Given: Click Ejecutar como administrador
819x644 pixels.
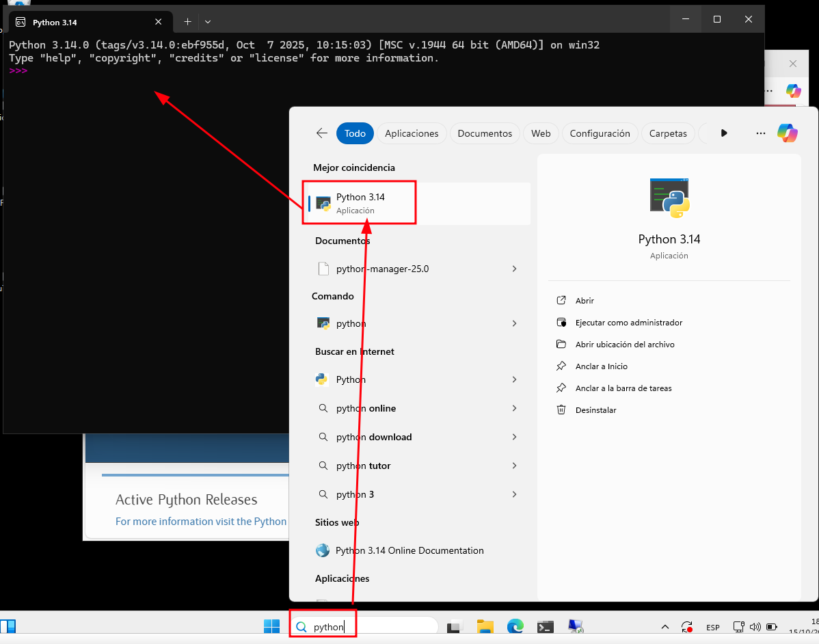Looking at the screenshot, I should pos(628,323).
